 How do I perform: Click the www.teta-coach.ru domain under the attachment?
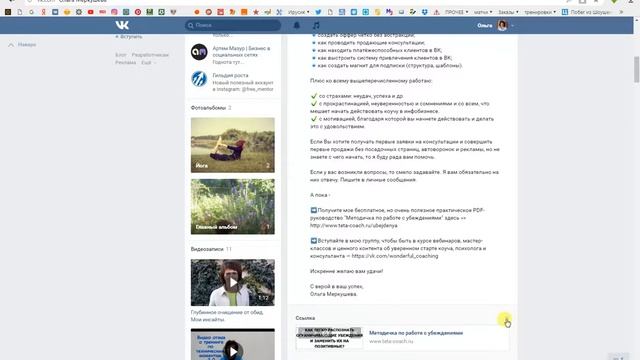tap(391, 341)
